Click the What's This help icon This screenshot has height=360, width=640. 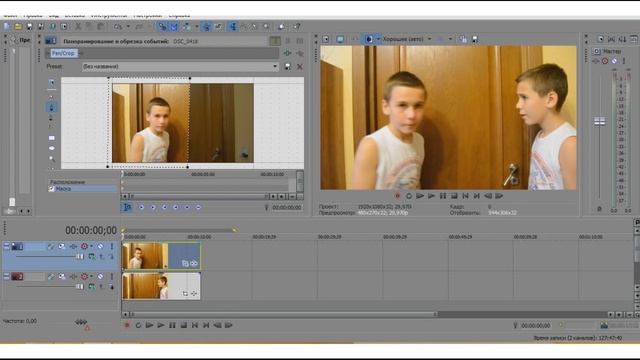pos(297,27)
